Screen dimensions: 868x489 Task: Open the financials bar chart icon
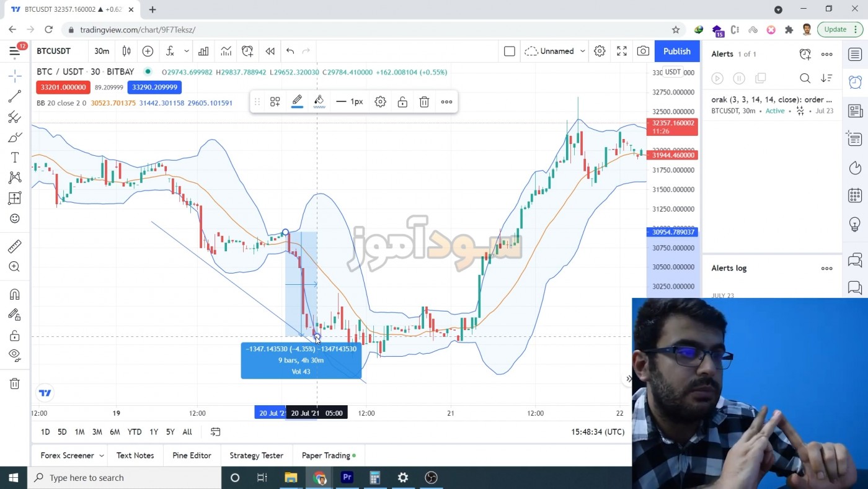203,52
